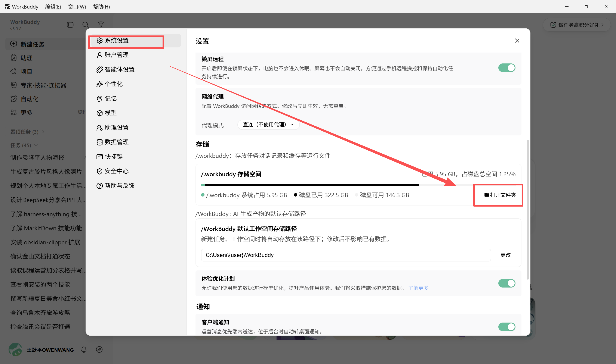
Task: Open task 了解 MarkItDown 技能功能
Action: [46, 228]
